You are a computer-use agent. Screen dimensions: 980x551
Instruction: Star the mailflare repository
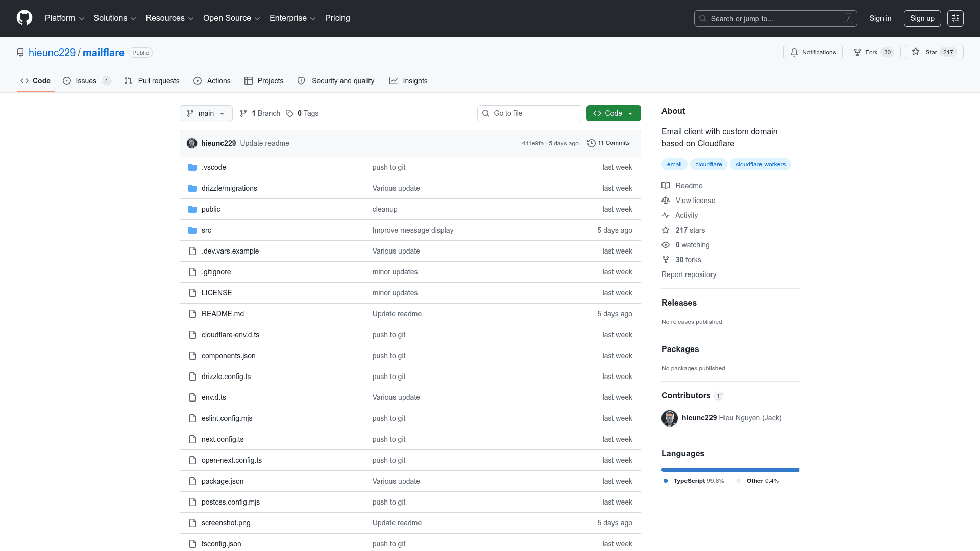coord(934,52)
